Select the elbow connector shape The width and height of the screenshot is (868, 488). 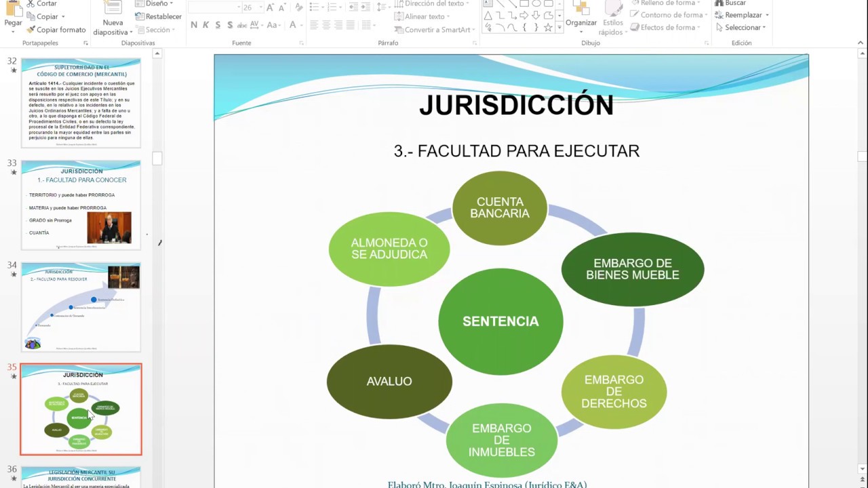[500, 16]
